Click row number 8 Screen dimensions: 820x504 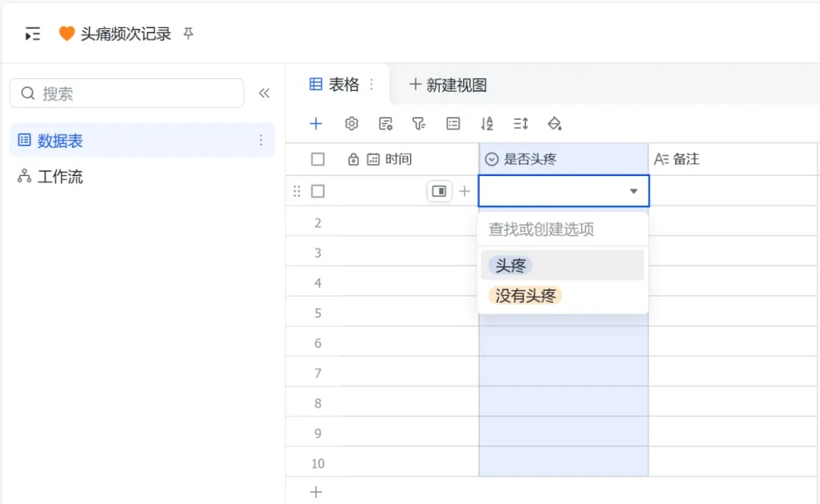pos(318,404)
